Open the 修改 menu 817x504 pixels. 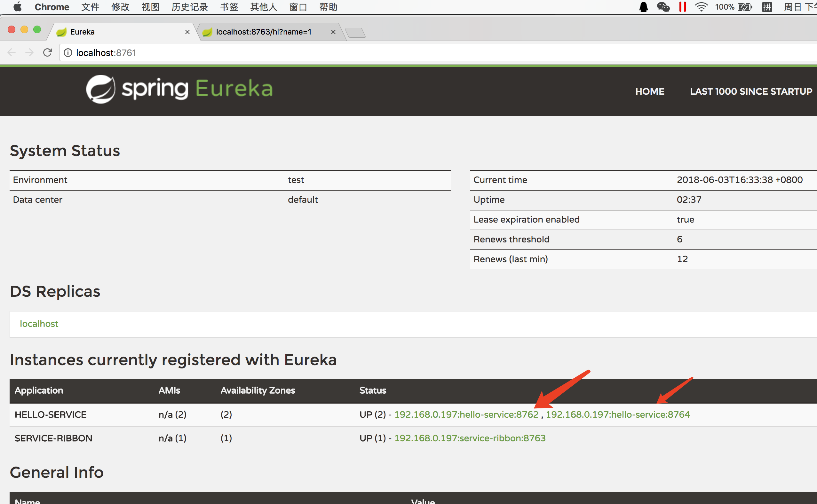(120, 7)
